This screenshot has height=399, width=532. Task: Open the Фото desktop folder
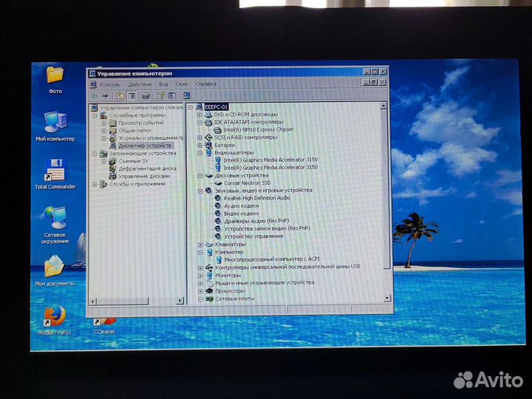tap(55, 80)
